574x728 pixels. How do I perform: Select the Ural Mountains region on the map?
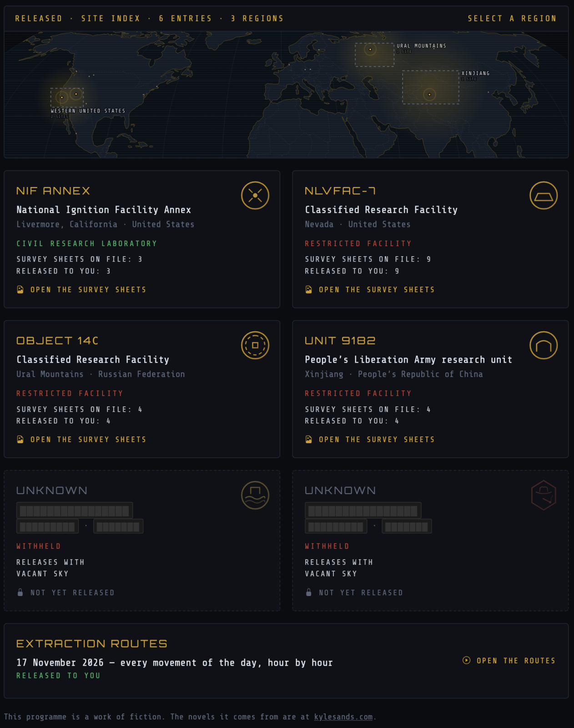pyautogui.click(x=374, y=55)
